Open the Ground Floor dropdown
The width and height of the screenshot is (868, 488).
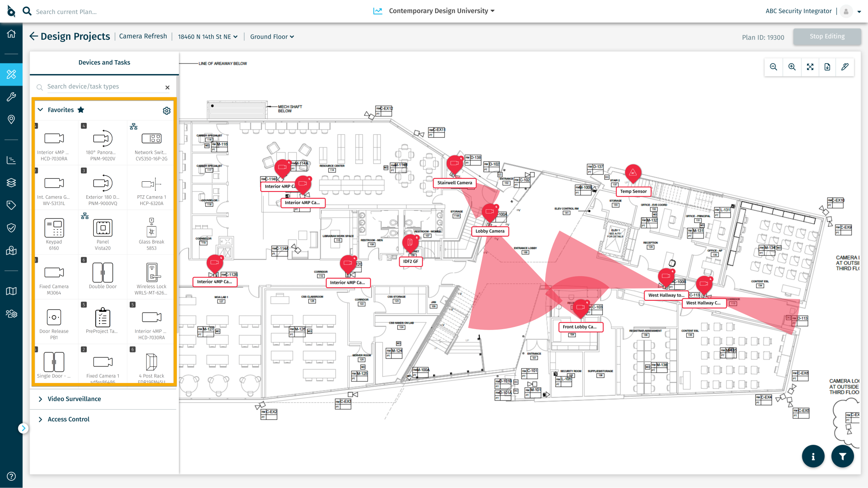[272, 36]
